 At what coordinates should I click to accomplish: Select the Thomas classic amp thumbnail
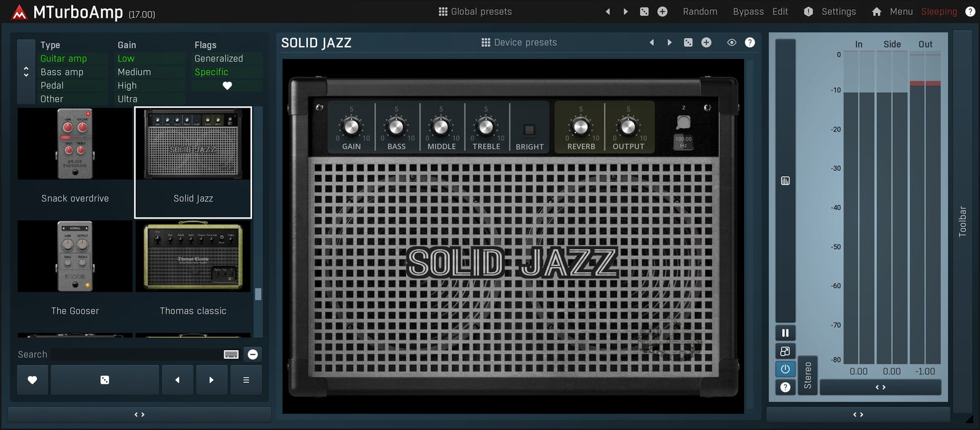pyautogui.click(x=193, y=256)
